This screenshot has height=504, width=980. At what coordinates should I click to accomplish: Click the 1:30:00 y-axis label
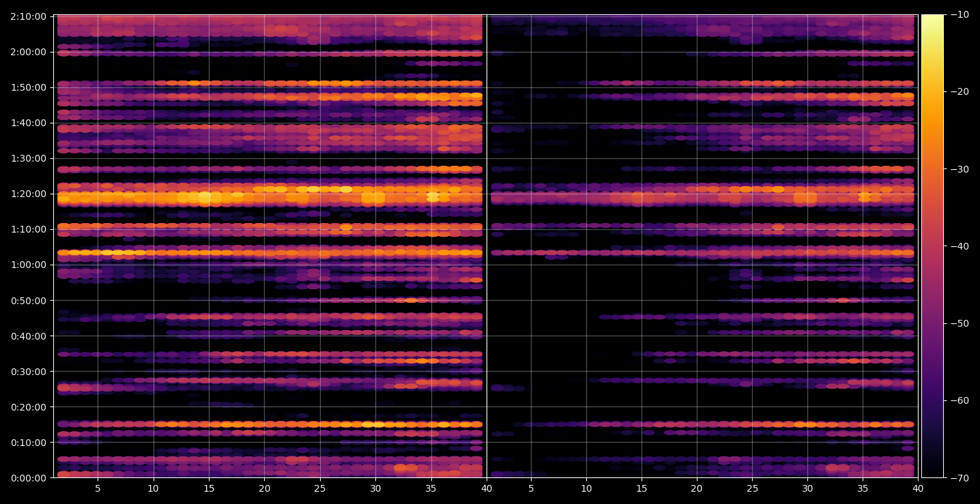[x=28, y=158]
